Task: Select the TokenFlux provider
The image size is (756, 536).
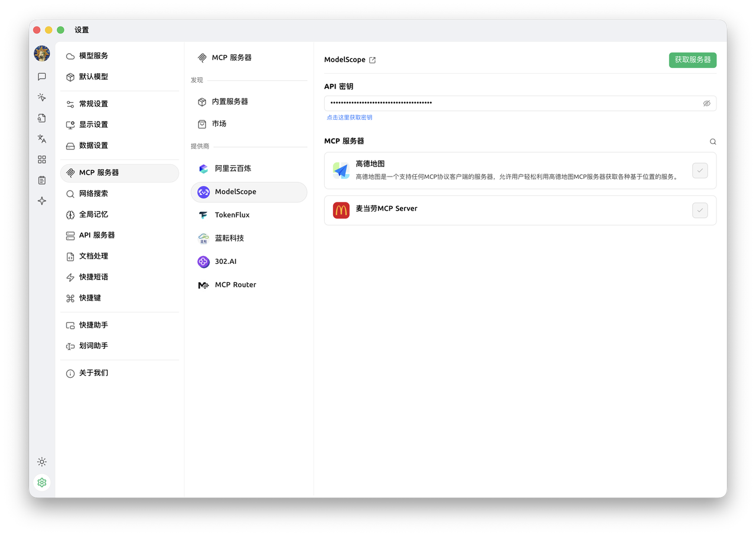Action: (249, 215)
